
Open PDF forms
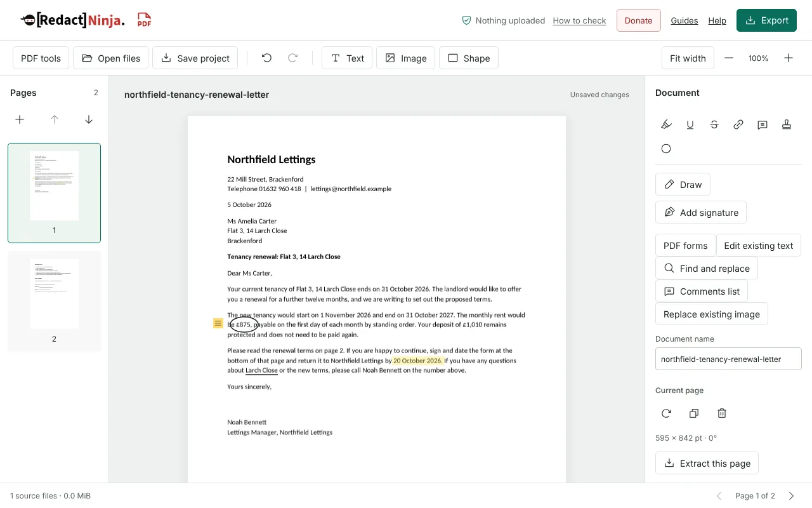[x=685, y=245]
